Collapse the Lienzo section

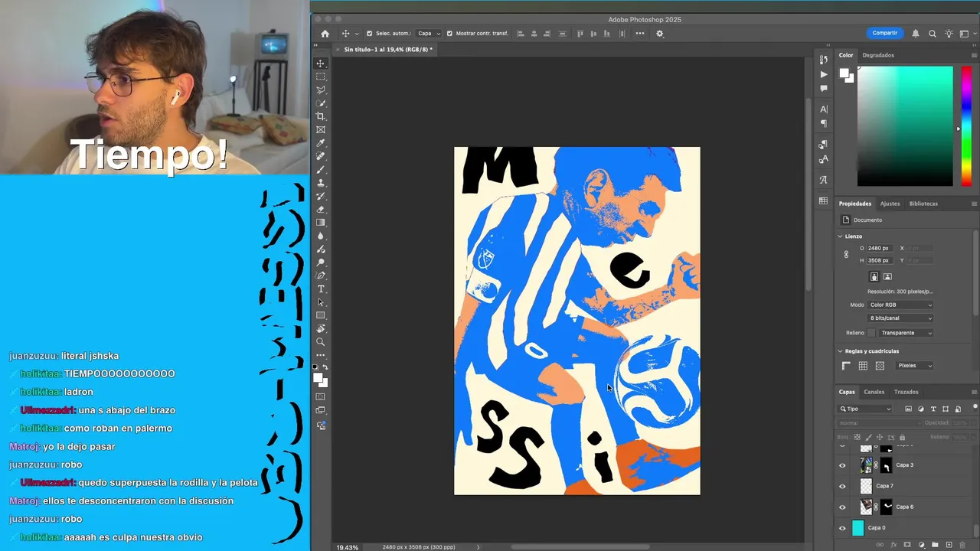click(x=840, y=236)
